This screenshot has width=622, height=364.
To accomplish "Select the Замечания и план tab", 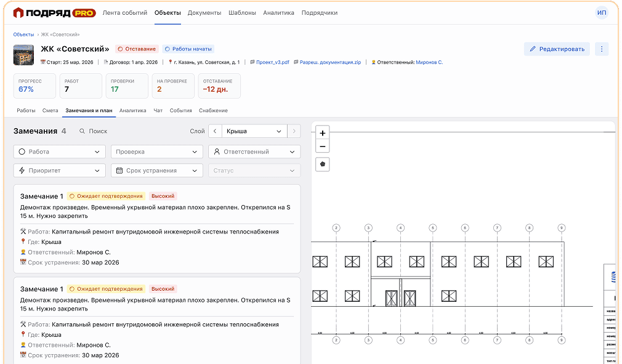I will [89, 110].
